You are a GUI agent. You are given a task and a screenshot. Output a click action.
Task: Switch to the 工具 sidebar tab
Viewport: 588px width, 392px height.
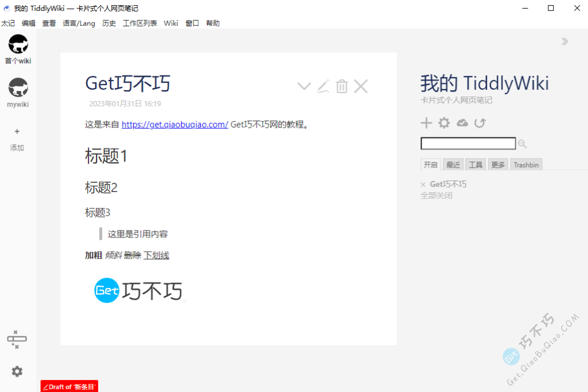click(475, 164)
